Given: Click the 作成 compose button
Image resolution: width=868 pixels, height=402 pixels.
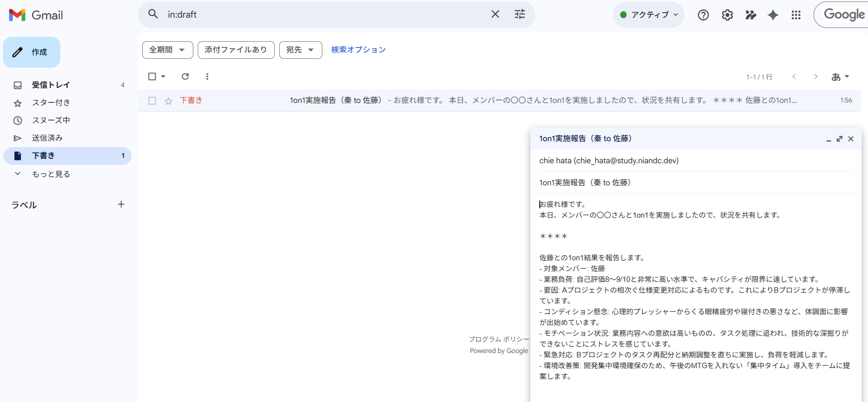Looking at the screenshot, I should [x=32, y=52].
